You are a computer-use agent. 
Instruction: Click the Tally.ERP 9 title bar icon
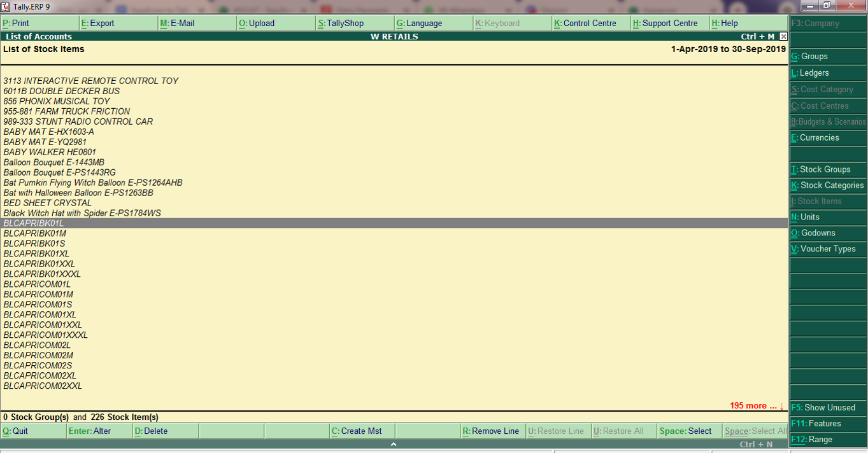tap(6, 6)
